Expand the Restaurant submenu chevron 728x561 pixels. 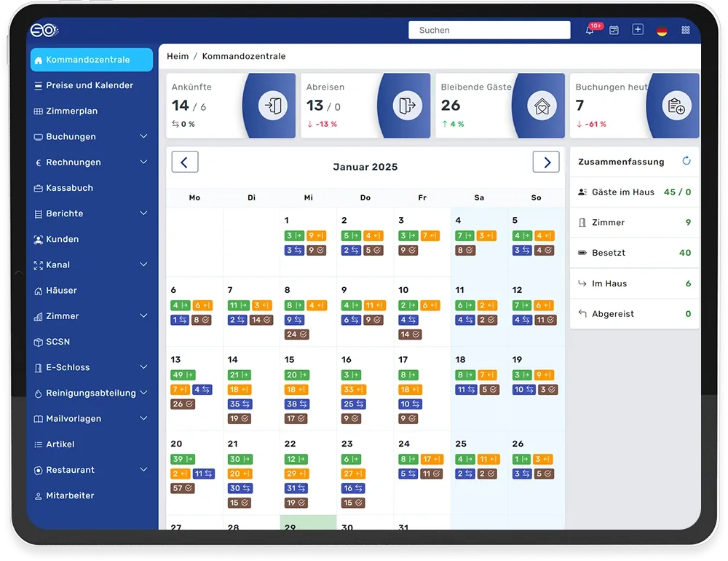pos(144,469)
